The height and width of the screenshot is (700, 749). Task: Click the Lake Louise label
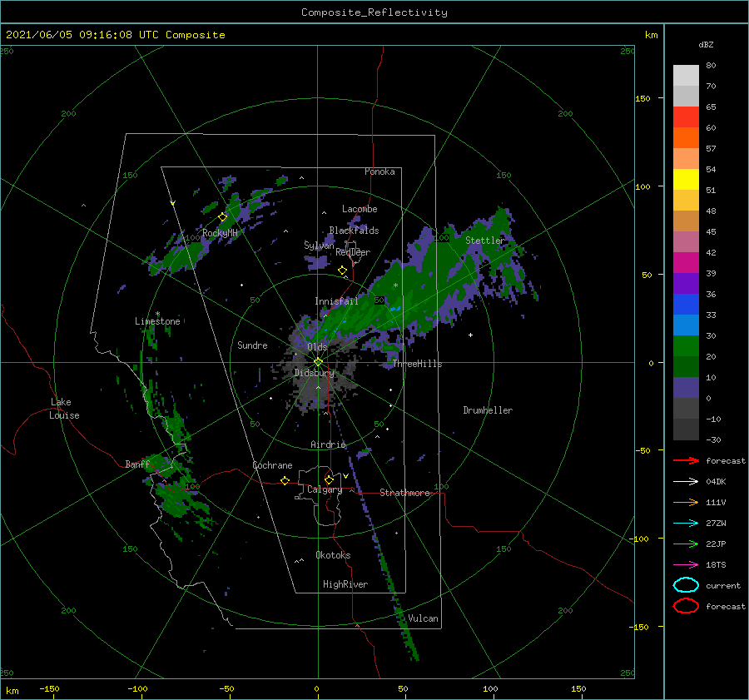click(x=64, y=409)
